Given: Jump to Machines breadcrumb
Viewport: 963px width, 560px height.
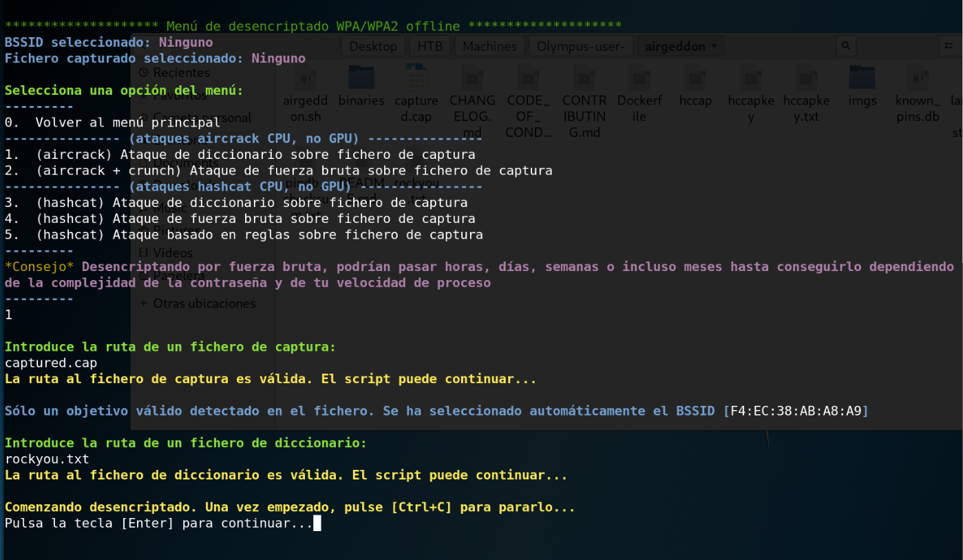Looking at the screenshot, I should click(489, 46).
